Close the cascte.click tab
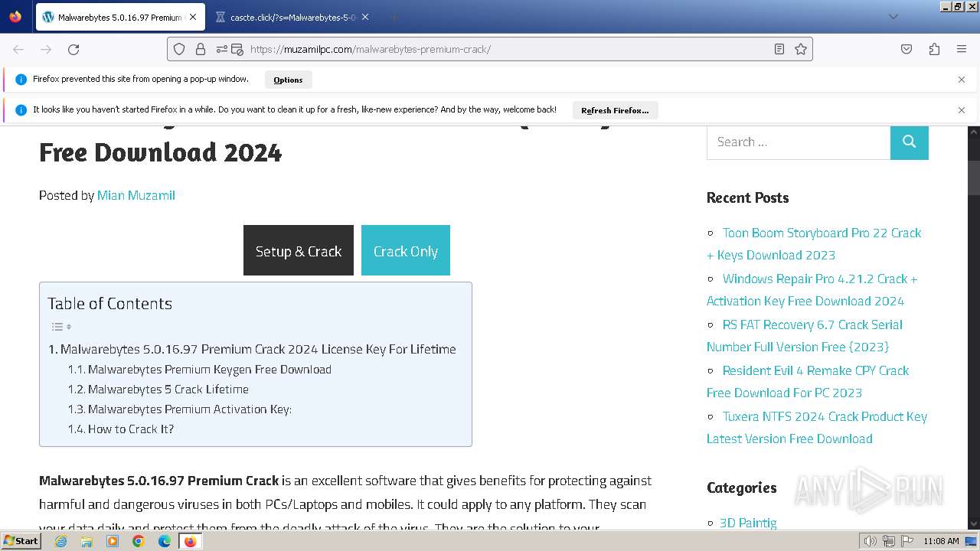The width and height of the screenshot is (980, 551). point(365,17)
